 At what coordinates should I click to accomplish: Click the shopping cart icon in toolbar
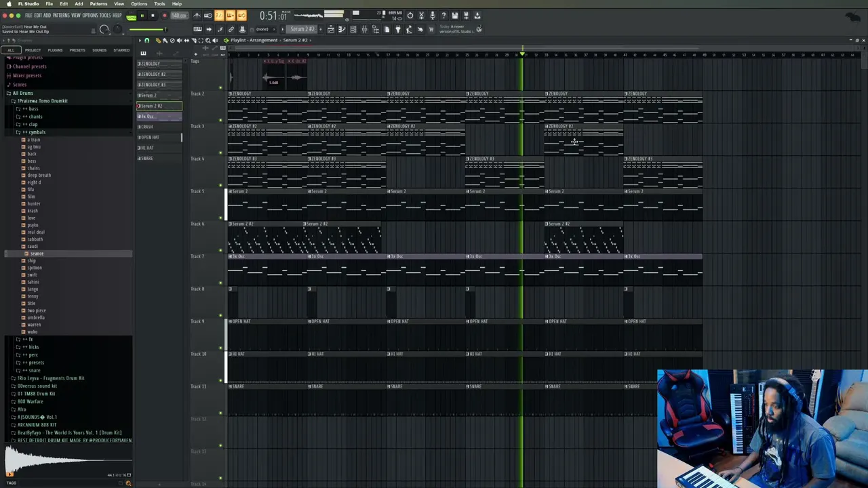tap(431, 29)
